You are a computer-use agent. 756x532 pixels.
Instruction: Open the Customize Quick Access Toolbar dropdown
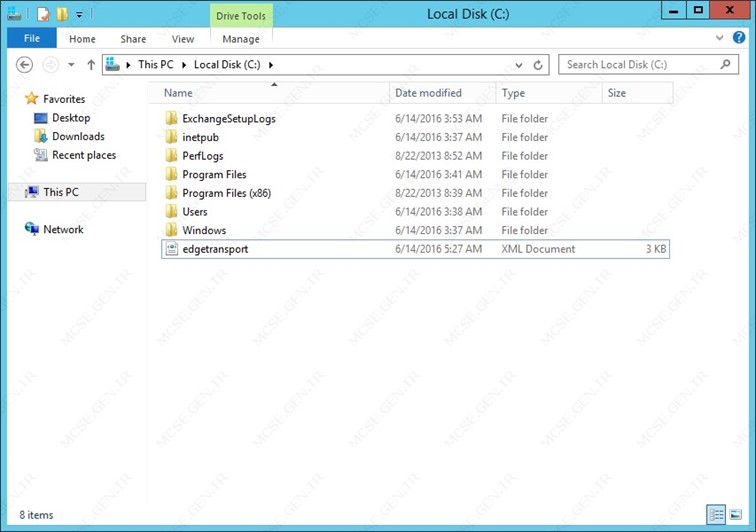[79, 15]
